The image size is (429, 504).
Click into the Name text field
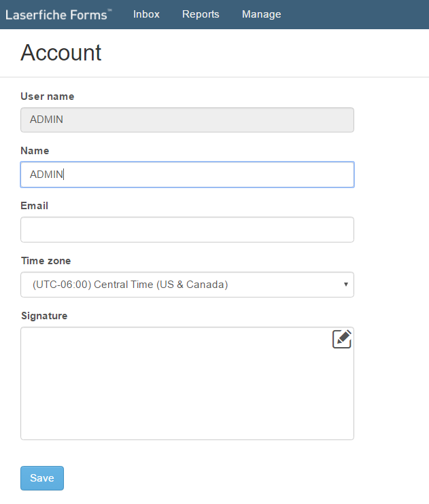(188, 175)
